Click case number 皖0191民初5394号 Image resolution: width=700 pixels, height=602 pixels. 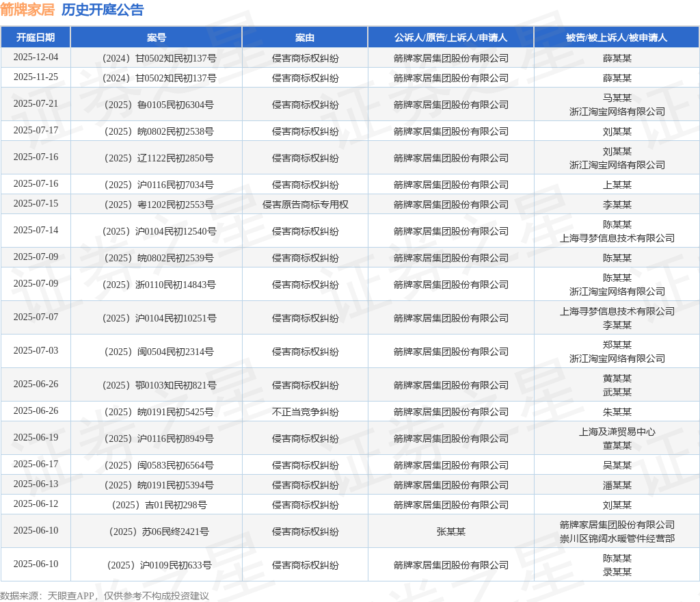click(159, 486)
